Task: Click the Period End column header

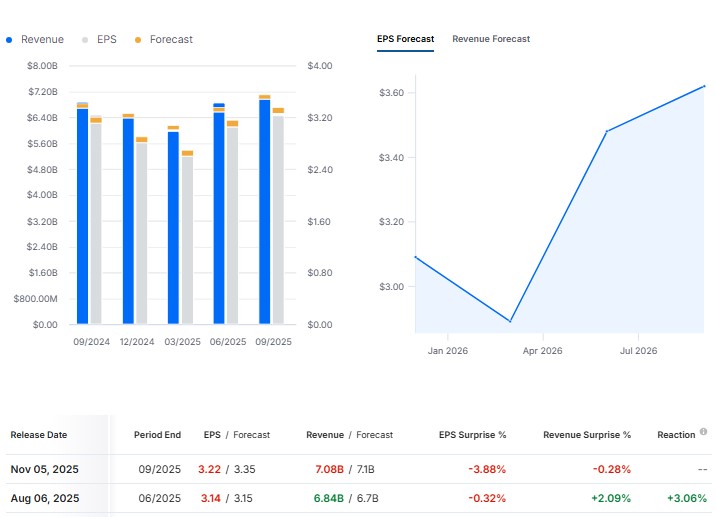Action: pyautogui.click(x=157, y=435)
